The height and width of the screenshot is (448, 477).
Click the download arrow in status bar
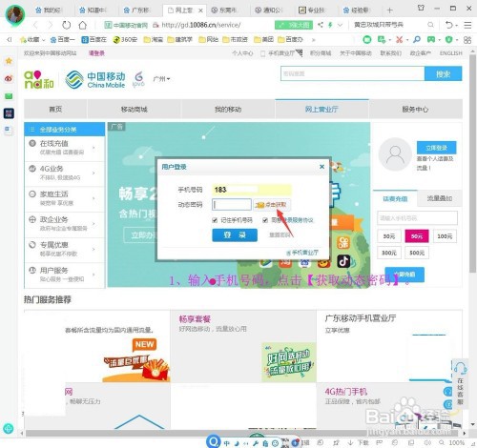point(350,442)
